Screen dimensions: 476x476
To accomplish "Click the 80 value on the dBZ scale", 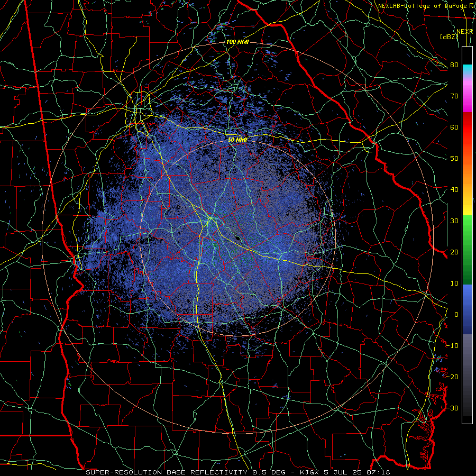I will pyautogui.click(x=454, y=65).
